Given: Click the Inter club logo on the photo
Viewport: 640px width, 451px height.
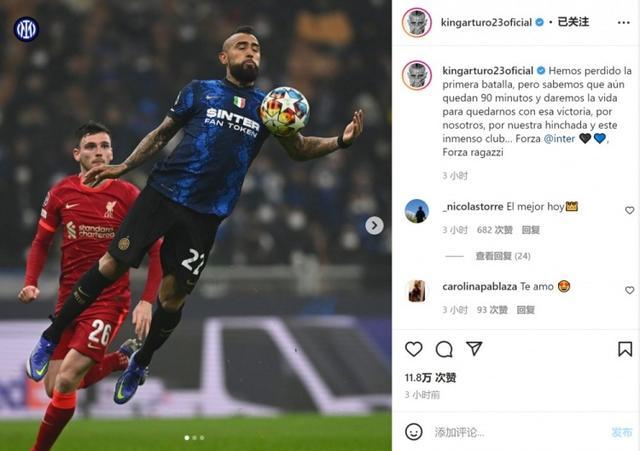Looking at the screenshot, I should point(26,29).
